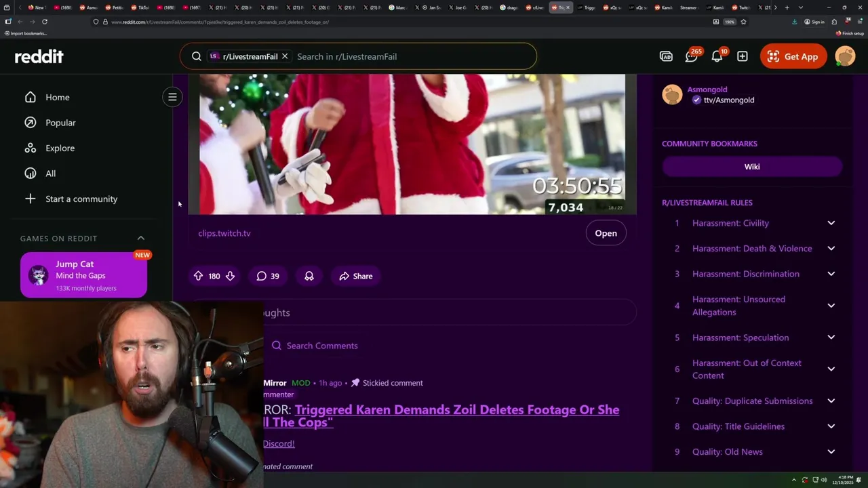Click the search magnifier icon

[196, 56]
